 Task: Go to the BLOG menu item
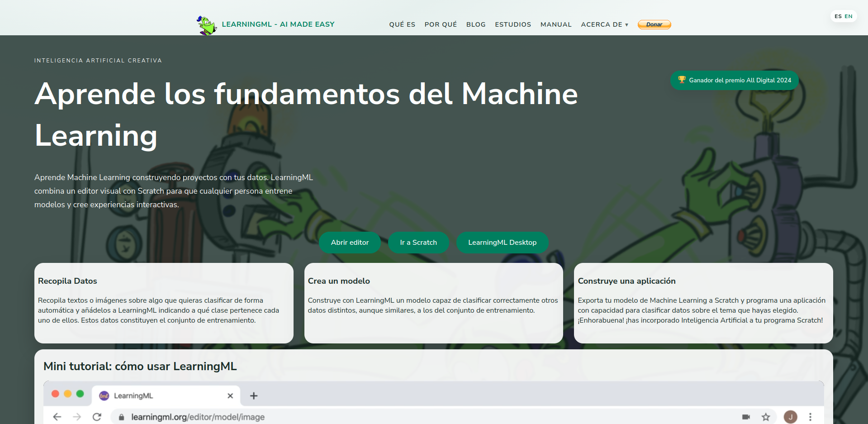[x=476, y=24]
